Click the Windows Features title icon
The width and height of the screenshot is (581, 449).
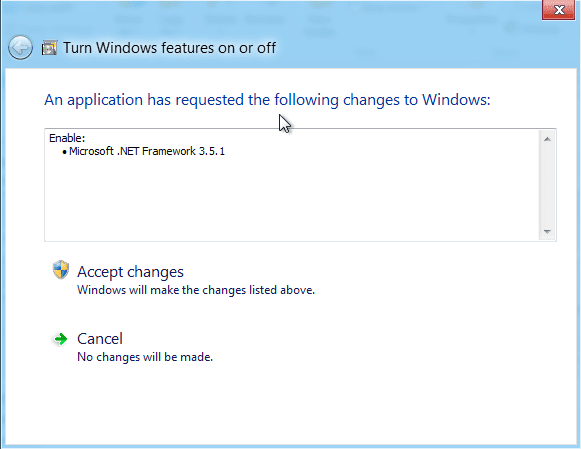point(49,48)
